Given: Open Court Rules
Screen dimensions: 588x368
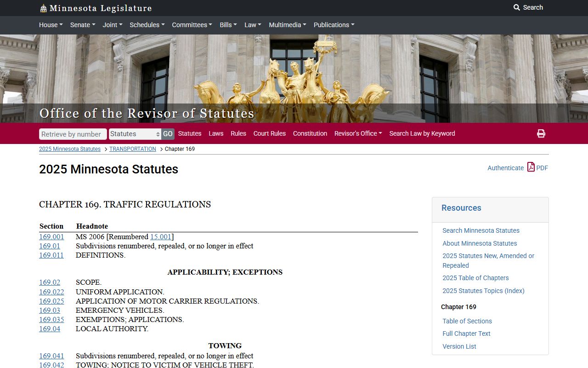Looking at the screenshot, I should (270, 133).
